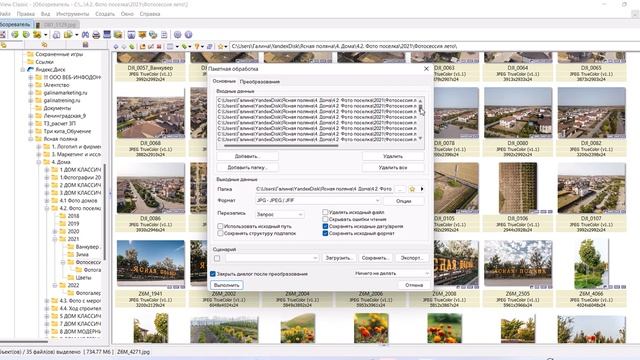Click the first green refresh arrow toolbar icon
Screen dimensions: 640x360
[15, 35]
